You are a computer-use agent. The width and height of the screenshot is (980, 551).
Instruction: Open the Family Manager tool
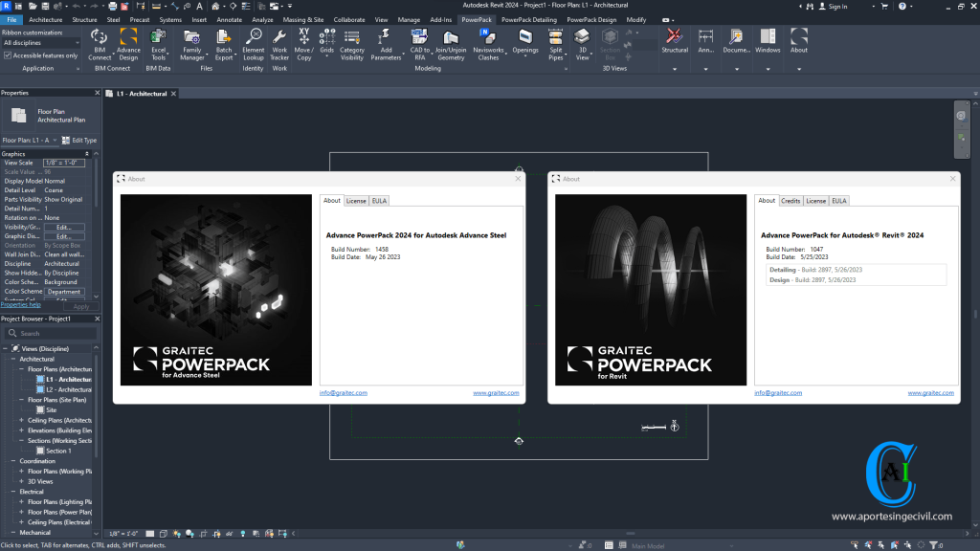(190, 48)
